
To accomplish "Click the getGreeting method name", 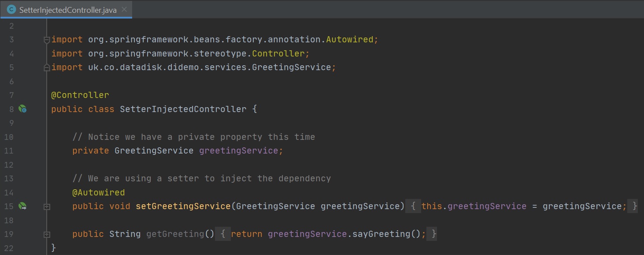I will click(x=175, y=234).
